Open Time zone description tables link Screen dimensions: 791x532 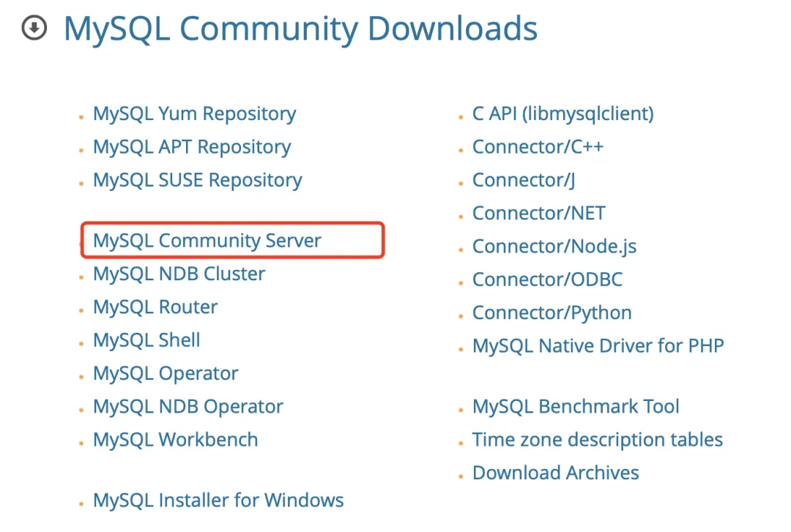(x=598, y=441)
